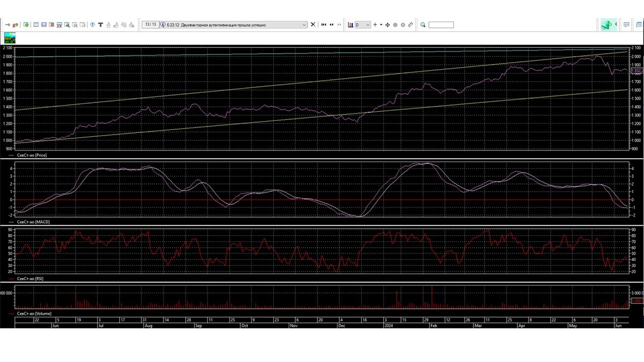Image resolution: width=644 pixels, height=362 pixels.
Task: Focus the search input field
Action: (441, 25)
